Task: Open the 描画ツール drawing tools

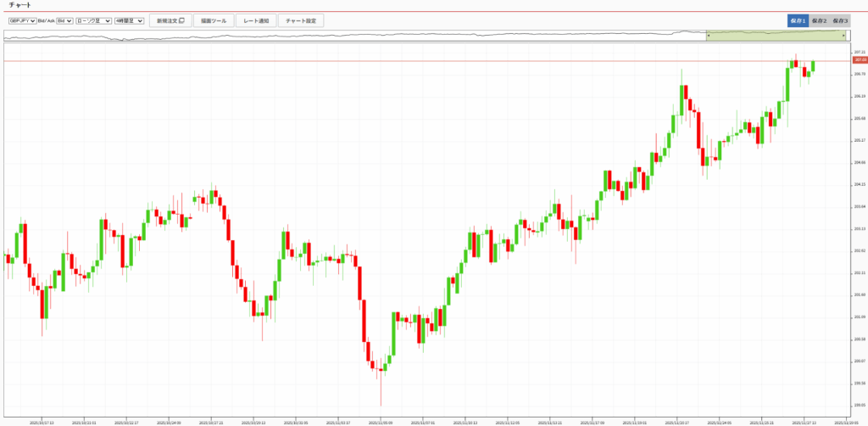Action: click(x=212, y=20)
